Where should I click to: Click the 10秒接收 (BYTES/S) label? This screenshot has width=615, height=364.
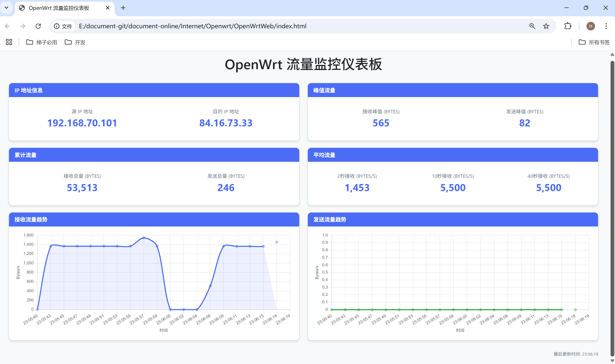(x=453, y=176)
